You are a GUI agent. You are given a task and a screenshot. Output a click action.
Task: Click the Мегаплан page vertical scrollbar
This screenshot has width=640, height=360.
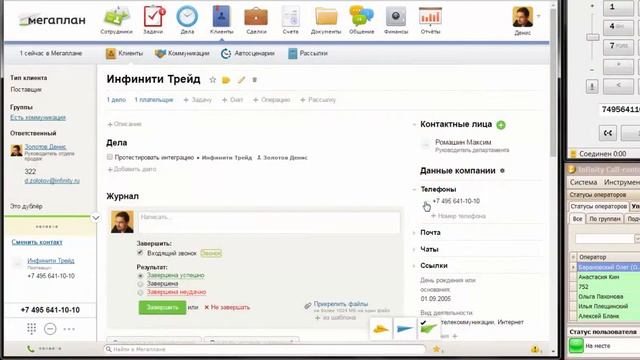click(553, 84)
